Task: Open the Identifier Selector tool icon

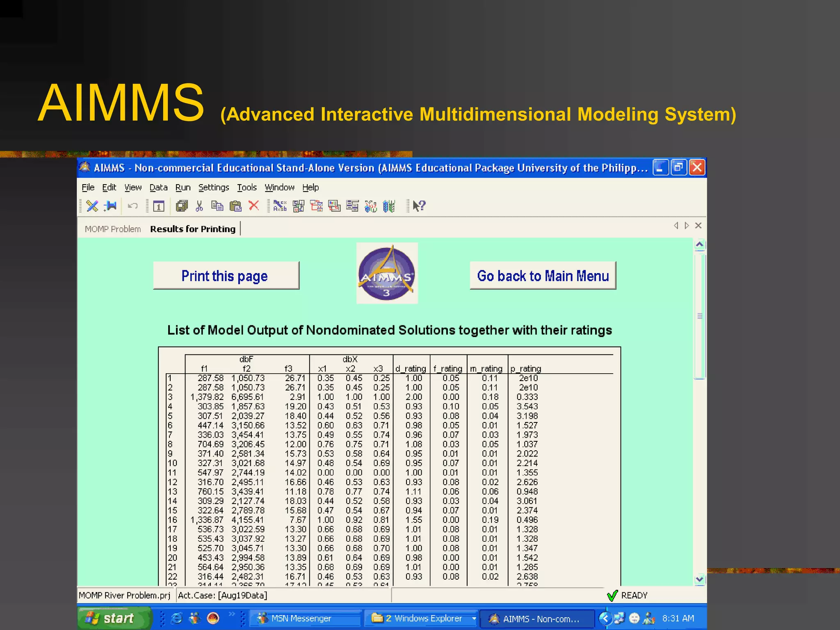Action: [x=299, y=206]
